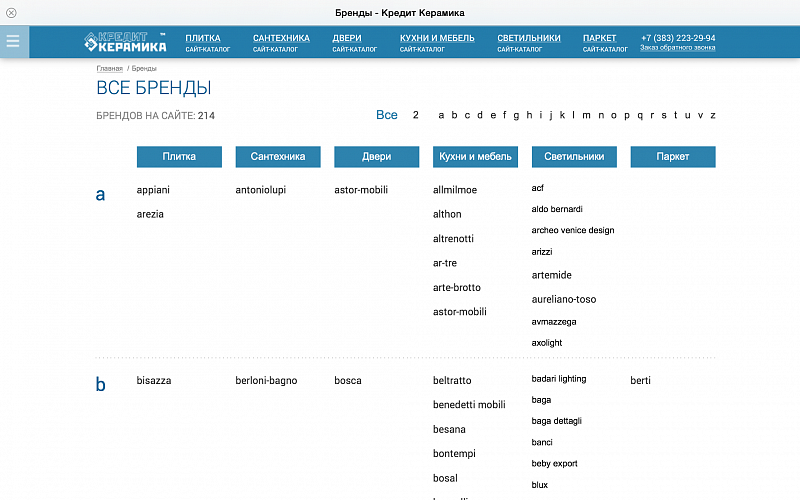Click the Заказ обратного звонка link
800x500 pixels.
(678, 47)
